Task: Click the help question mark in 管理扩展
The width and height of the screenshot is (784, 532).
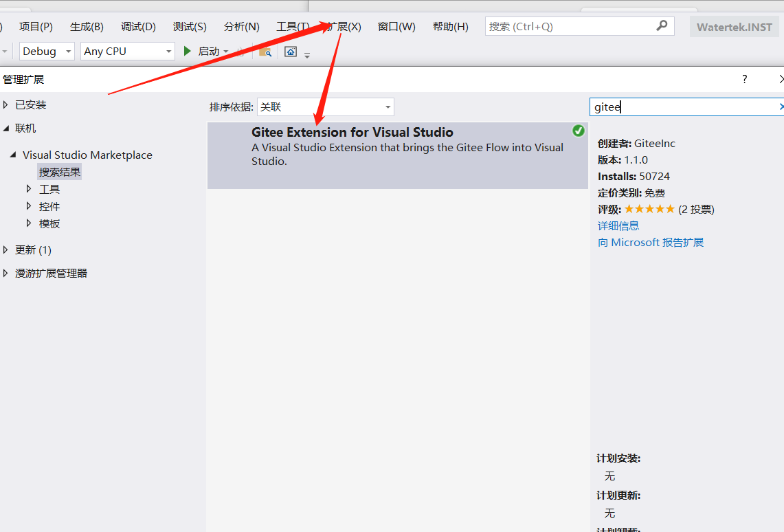Action: pyautogui.click(x=744, y=79)
